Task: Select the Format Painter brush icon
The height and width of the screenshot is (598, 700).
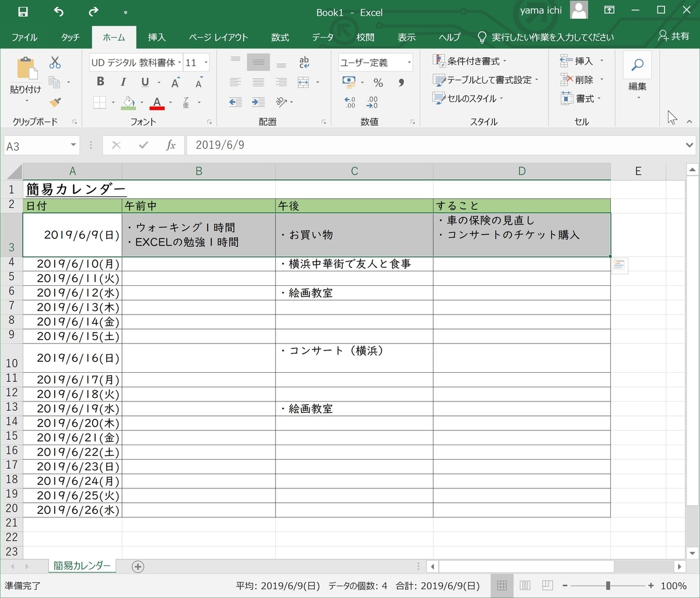Action: tap(55, 103)
